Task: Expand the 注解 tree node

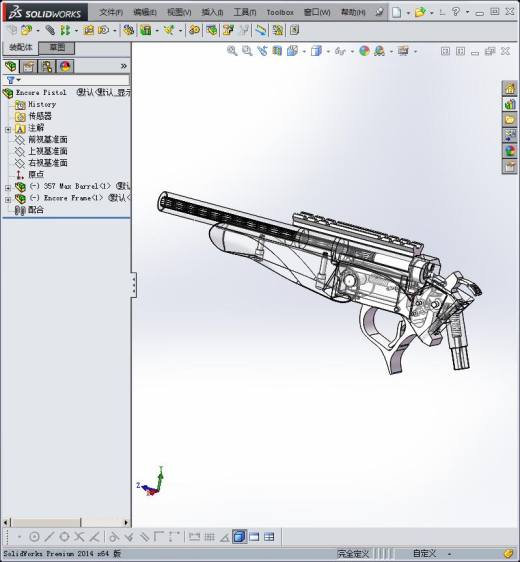Action: pyautogui.click(x=8, y=129)
